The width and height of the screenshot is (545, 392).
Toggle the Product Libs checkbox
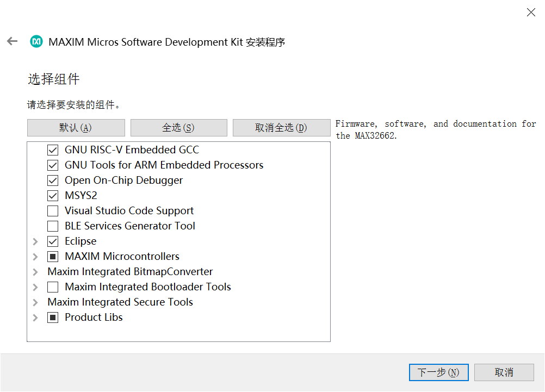[x=53, y=318]
